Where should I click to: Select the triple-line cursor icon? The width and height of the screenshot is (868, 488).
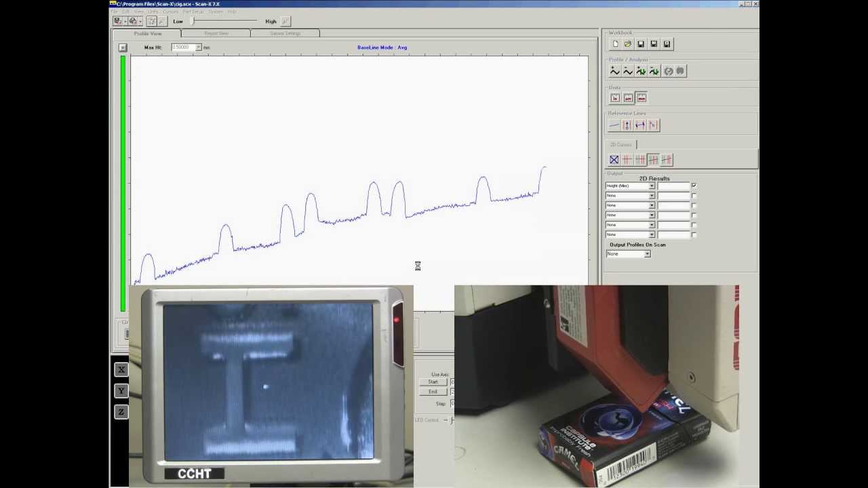click(x=640, y=160)
